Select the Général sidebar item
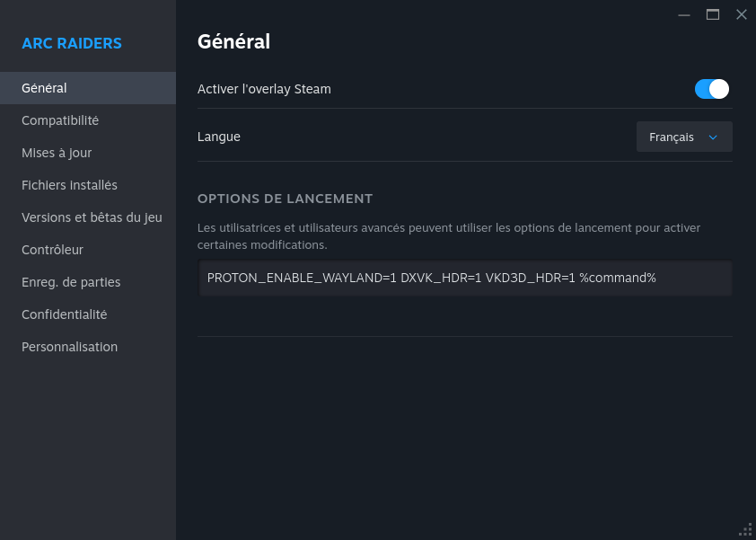Image resolution: width=756 pixels, height=540 pixels. 88,88
